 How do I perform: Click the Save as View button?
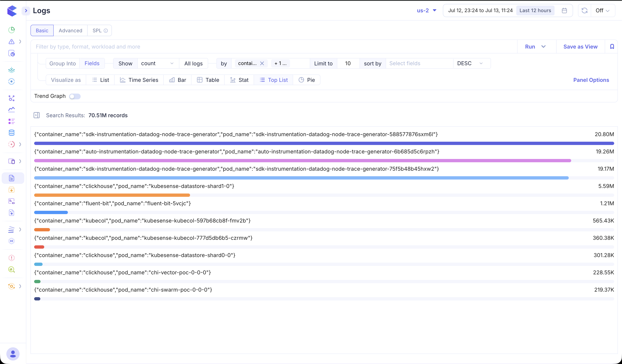(x=580, y=47)
